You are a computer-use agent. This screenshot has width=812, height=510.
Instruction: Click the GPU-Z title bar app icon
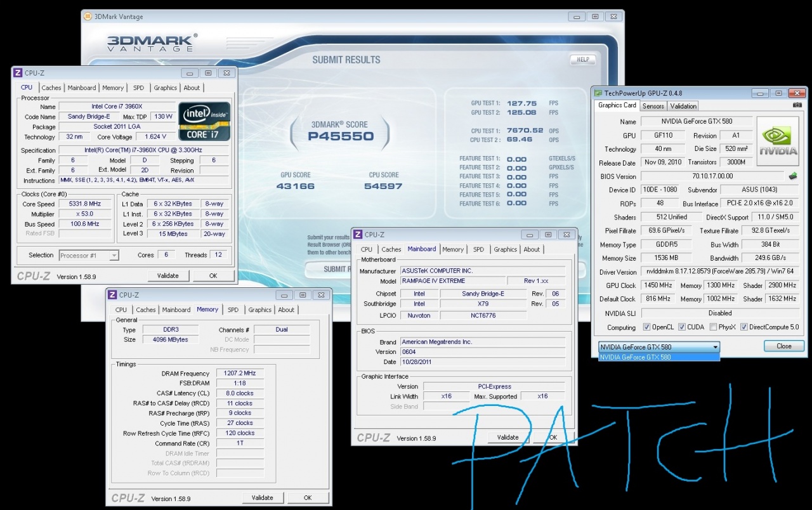[598, 93]
